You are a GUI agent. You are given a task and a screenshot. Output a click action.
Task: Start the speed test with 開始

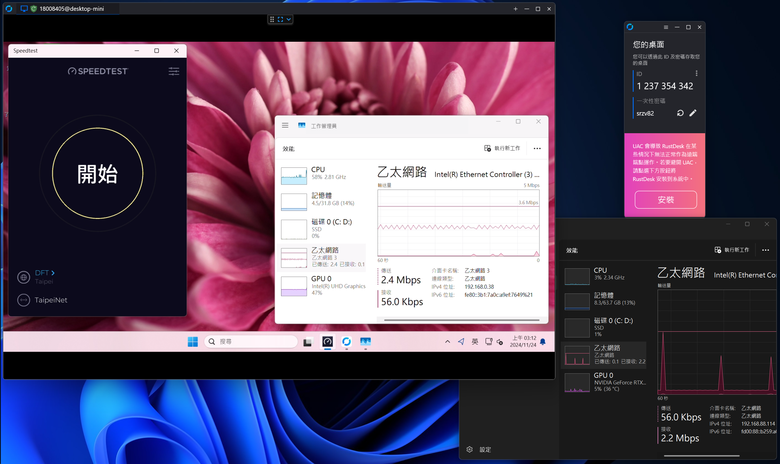click(98, 173)
